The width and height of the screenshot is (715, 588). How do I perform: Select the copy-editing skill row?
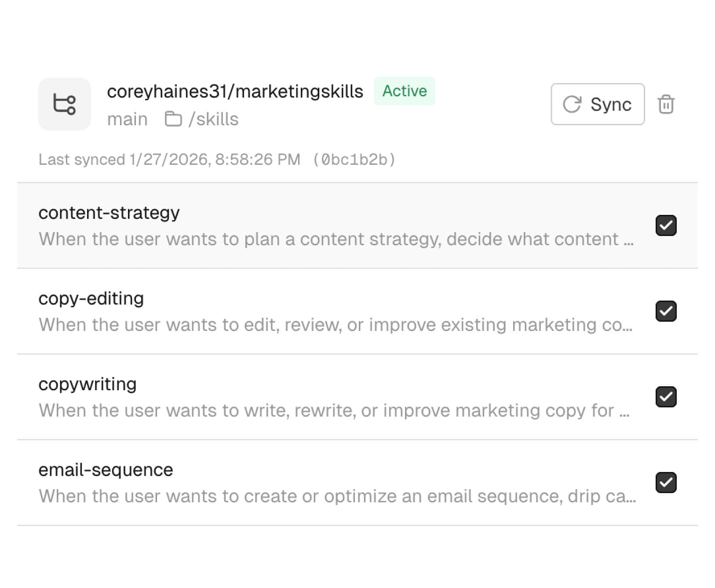point(308,311)
